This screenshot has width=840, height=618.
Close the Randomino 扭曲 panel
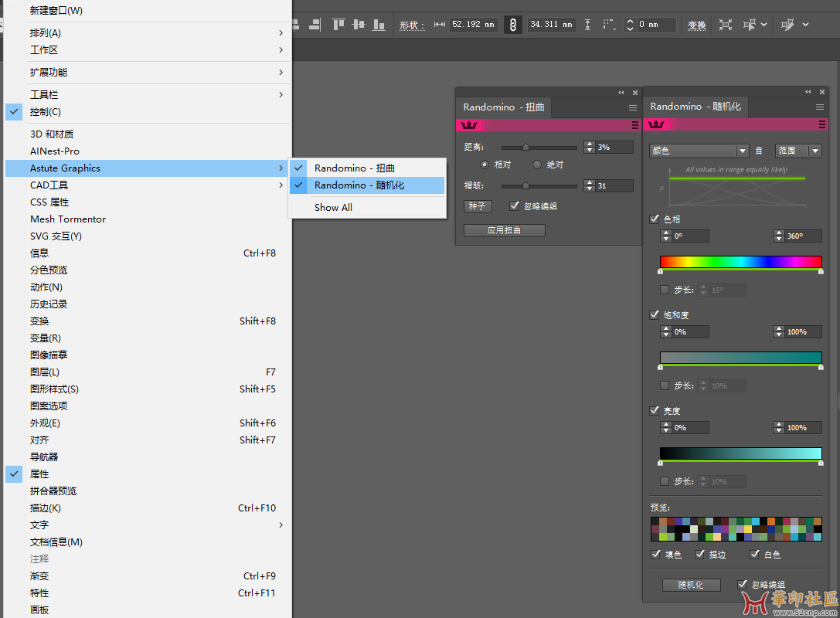click(x=634, y=93)
